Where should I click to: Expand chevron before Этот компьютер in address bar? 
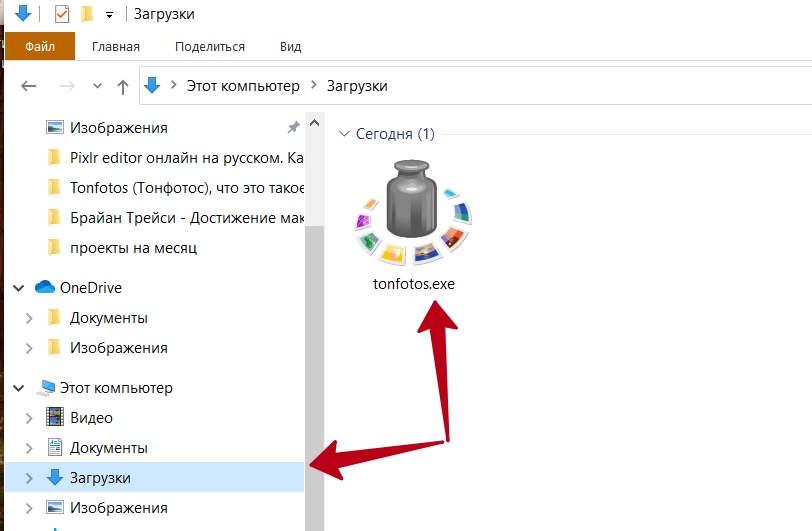pos(174,85)
